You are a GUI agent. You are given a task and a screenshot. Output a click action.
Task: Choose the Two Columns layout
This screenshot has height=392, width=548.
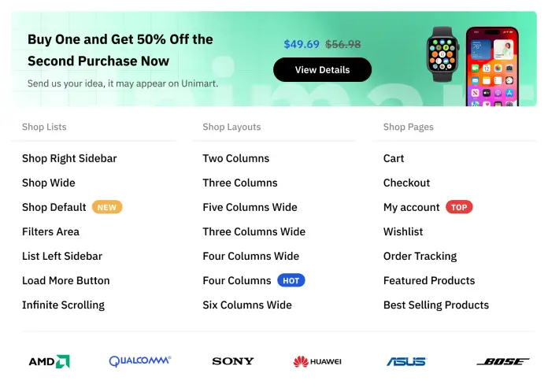(x=235, y=158)
